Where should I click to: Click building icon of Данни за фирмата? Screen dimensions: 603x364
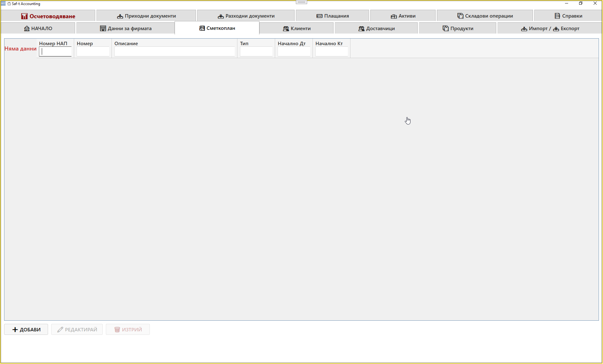click(103, 28)
